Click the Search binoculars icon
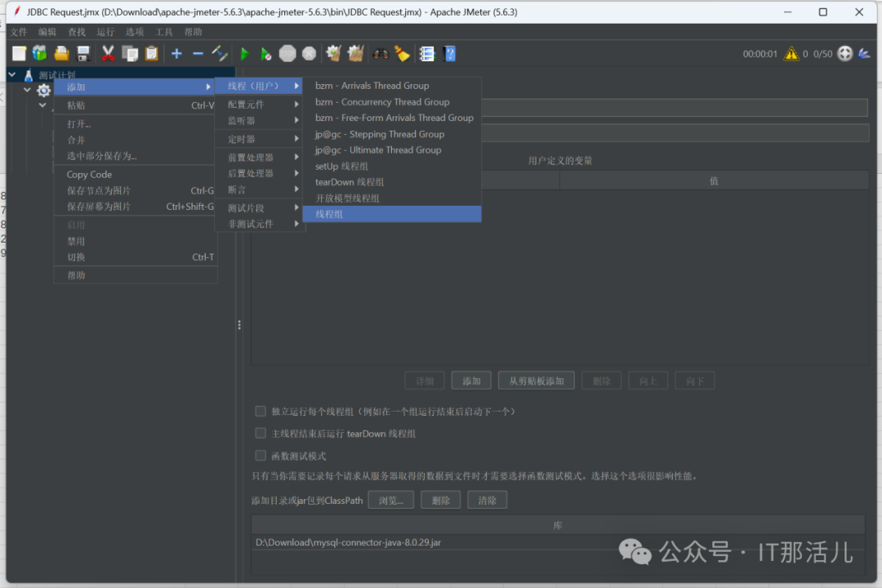This screenshot has width=882, height=588. pos(381,53)
